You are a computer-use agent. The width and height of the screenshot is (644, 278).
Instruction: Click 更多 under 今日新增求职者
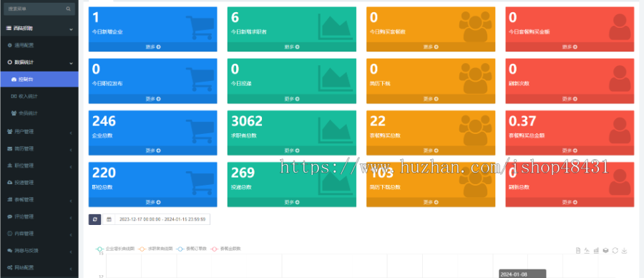tap(292, 47)
